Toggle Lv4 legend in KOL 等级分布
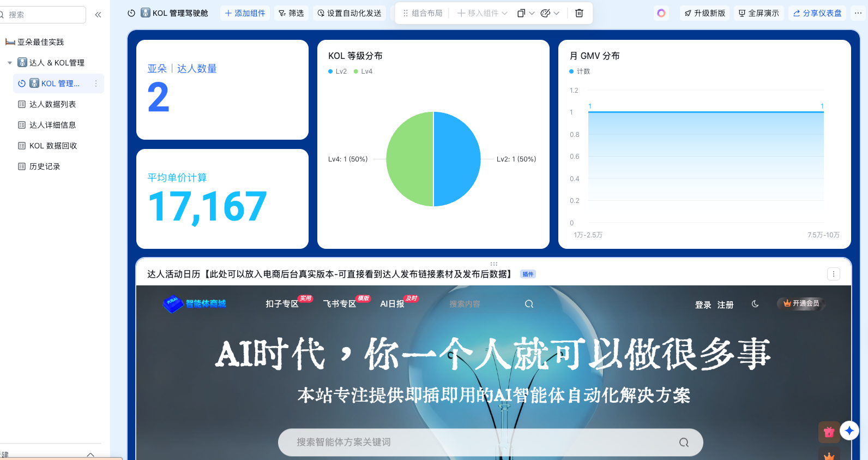 [363, 71]
